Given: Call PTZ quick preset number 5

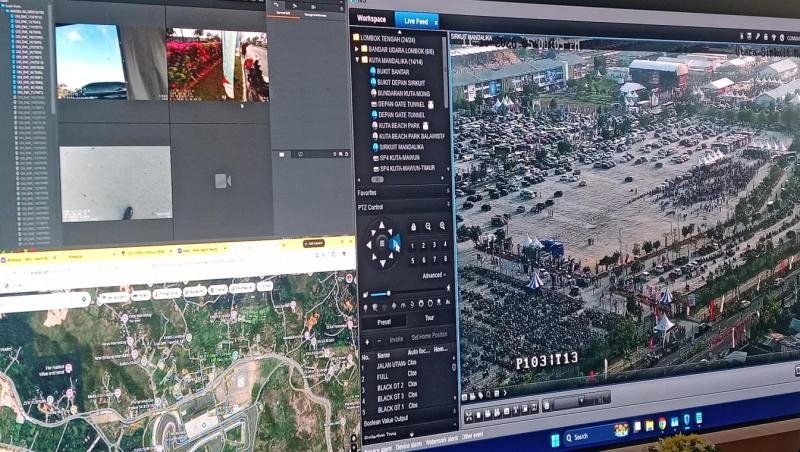Looking at the screenshot, I should (x=412, y=261).
